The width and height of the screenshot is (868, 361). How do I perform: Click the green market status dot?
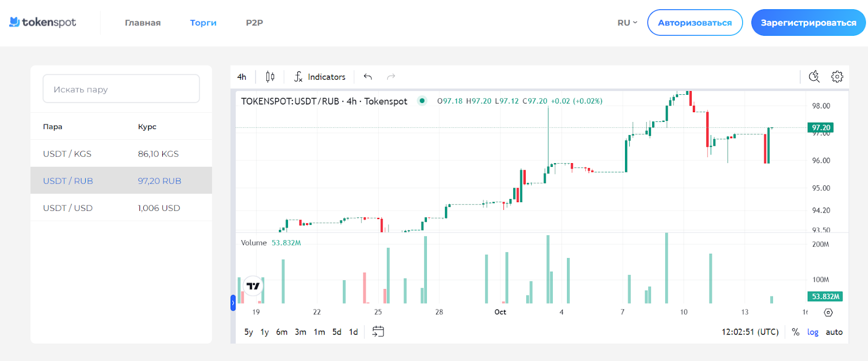pos(422,101)
